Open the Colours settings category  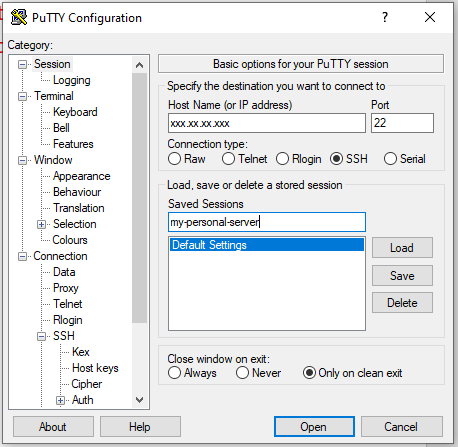[70, 240]
